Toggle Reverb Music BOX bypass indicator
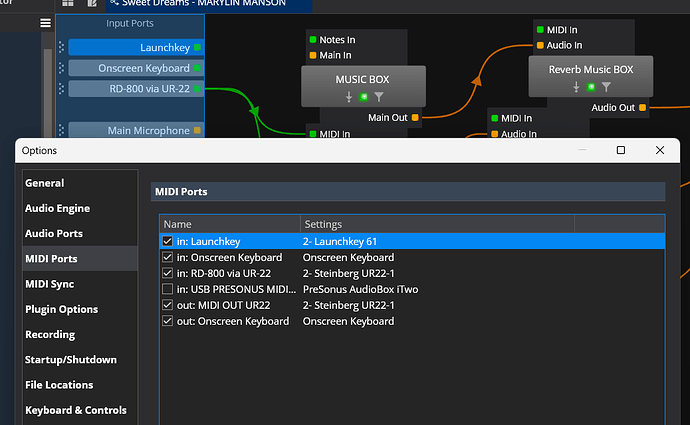Image resolution: width=690 pixels, height=425 pixels. 591,87
